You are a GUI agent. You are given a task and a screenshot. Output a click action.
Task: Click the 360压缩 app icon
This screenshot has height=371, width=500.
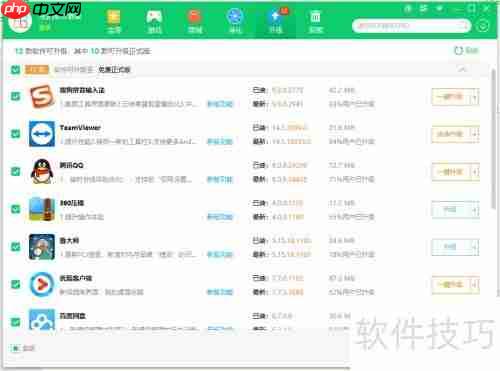(x=42, y=209)
